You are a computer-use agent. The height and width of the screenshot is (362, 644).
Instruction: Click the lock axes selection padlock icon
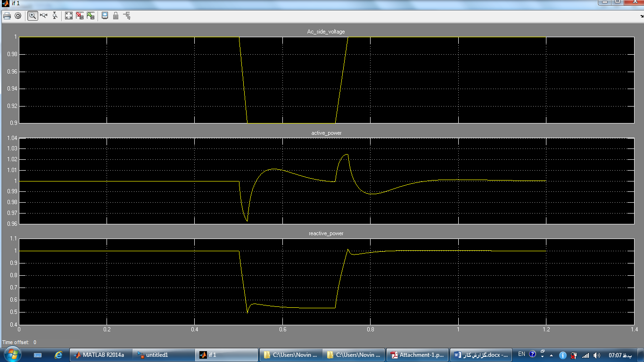point(116,16)
